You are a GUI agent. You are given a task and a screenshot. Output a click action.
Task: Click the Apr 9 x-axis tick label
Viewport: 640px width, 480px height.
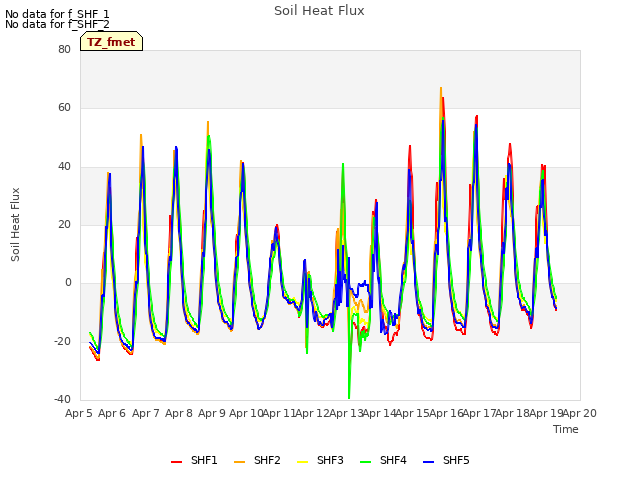[212, 413]
